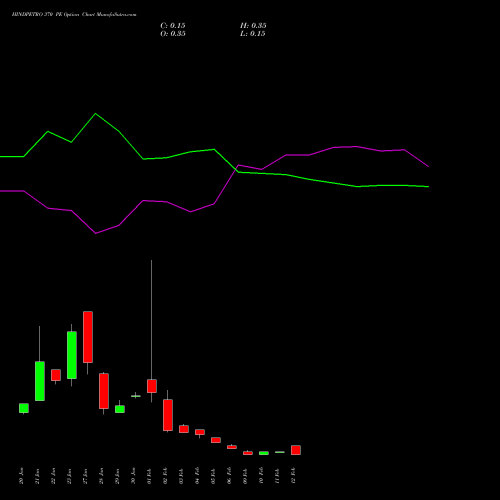This screenshot has height=500, width=500.
Task: Click the red candle for 05 Feb
Action: (x=216, y=440)
